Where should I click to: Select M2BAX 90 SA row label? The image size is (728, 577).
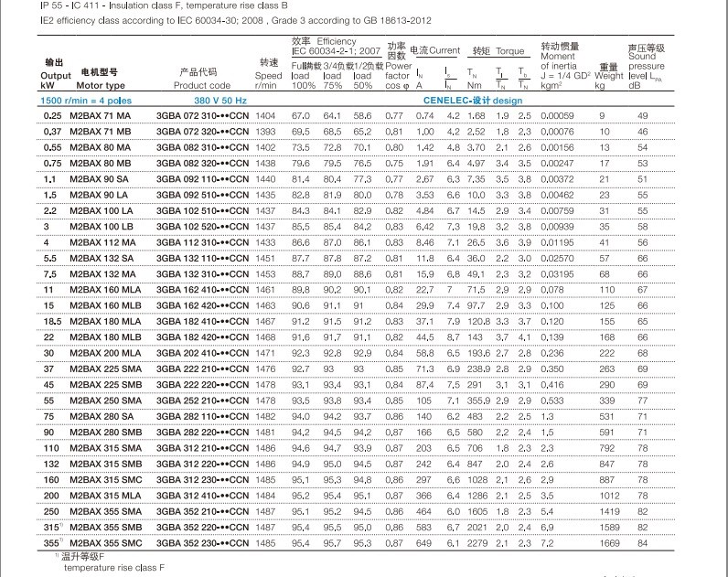[x=99, y=179]
